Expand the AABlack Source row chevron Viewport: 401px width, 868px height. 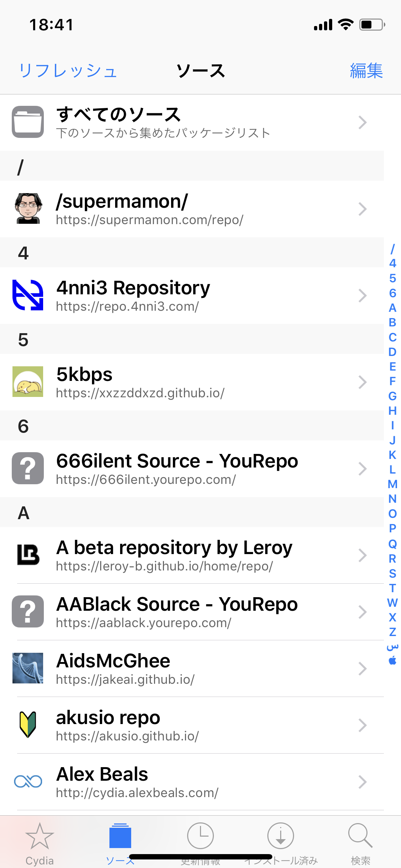tap(363, 612)
